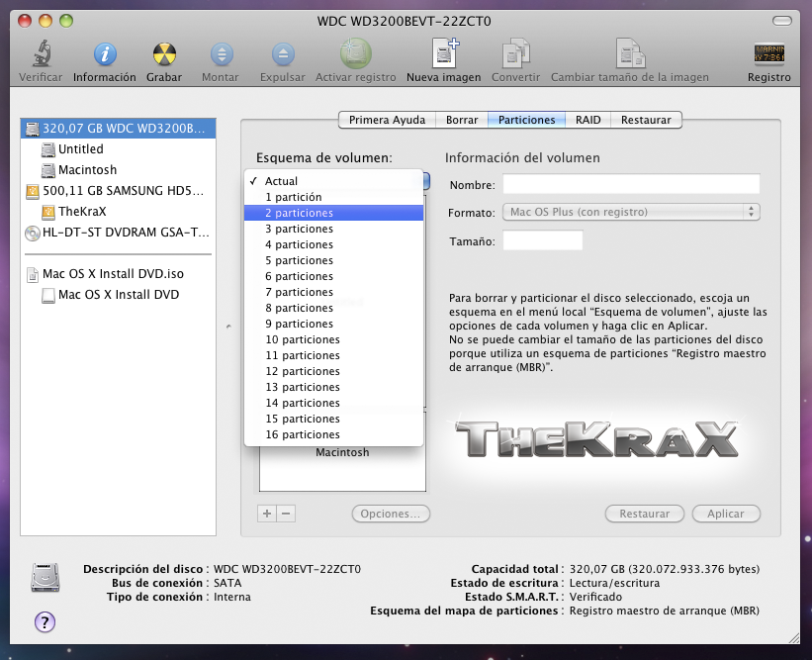Choose 7 particiones from the menu
812x660 pixels.
(333, 292)
